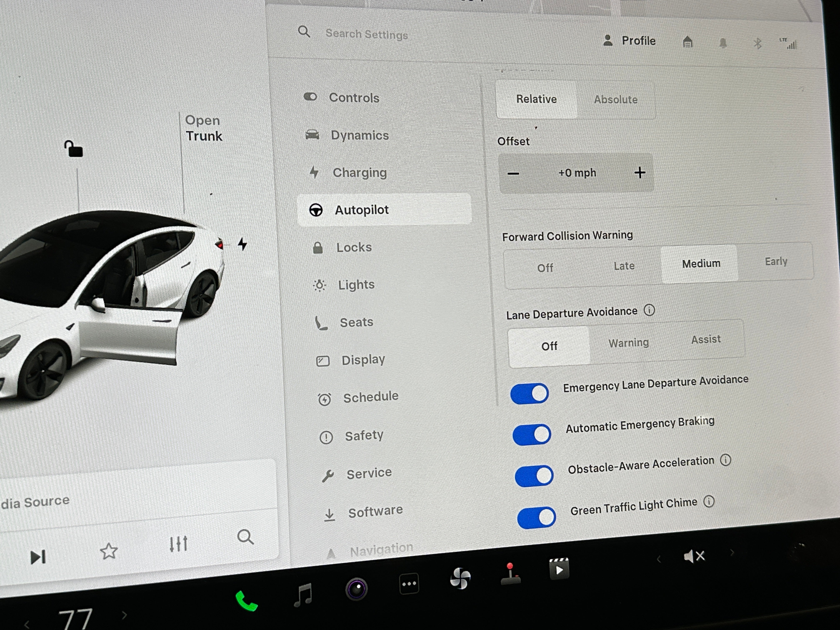Open the theater clapperboard icon
840x630 pixels.
[559, 569]
